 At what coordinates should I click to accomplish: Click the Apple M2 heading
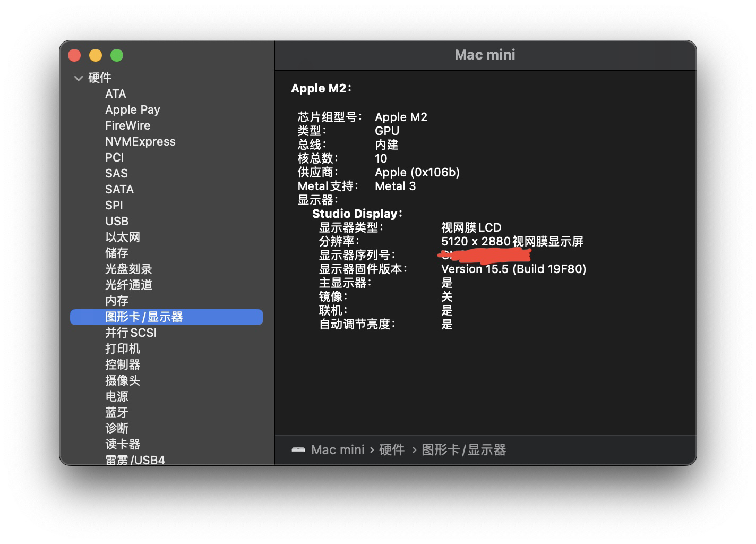(321, 89)
